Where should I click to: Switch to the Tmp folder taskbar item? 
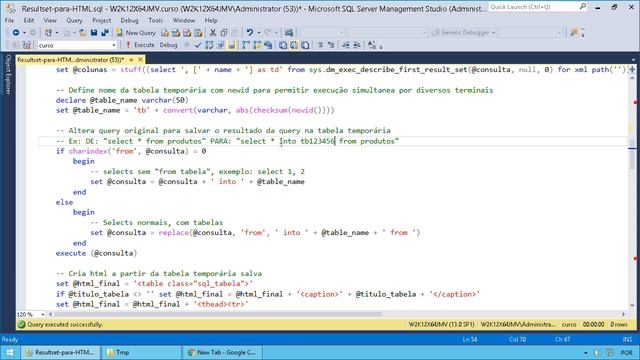140,353
